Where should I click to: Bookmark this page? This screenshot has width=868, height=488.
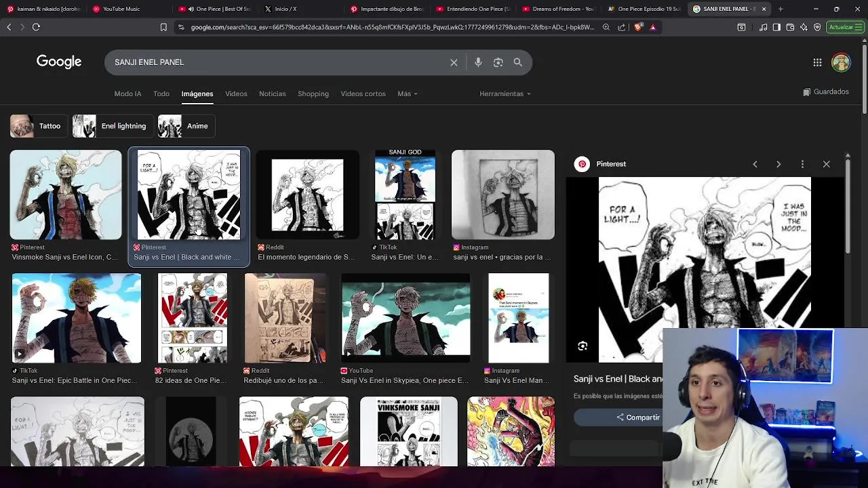pyautogui.click(x=163, y=27)
